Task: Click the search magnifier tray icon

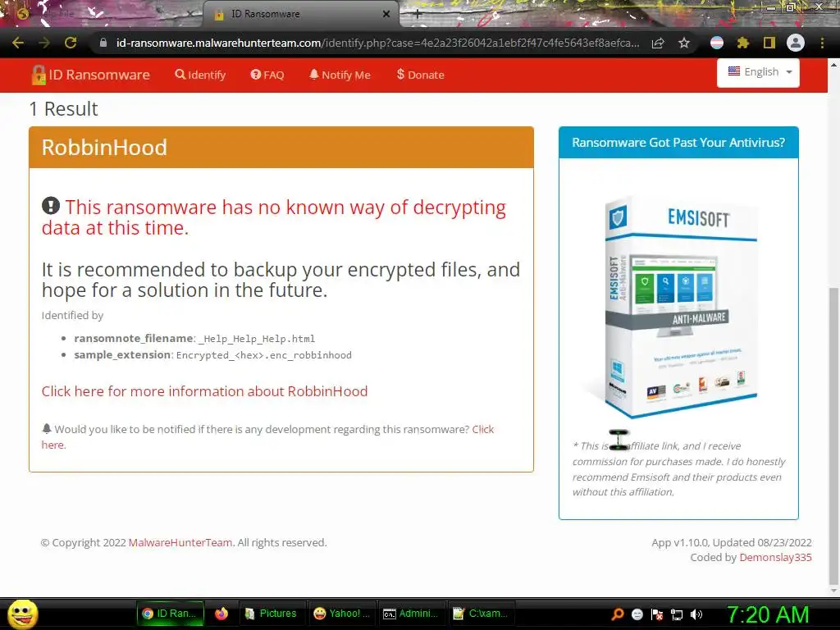Action: pos(618,614)
